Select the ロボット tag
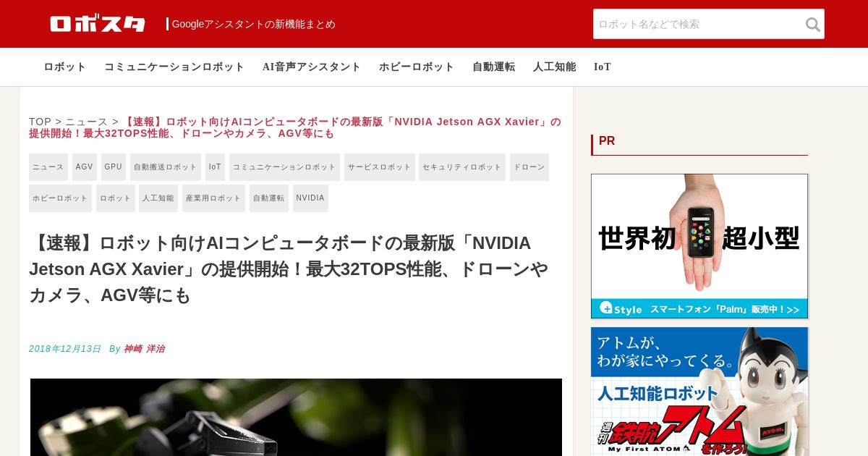This screenshot has width=868, height=456. click(x=115, y=198)
